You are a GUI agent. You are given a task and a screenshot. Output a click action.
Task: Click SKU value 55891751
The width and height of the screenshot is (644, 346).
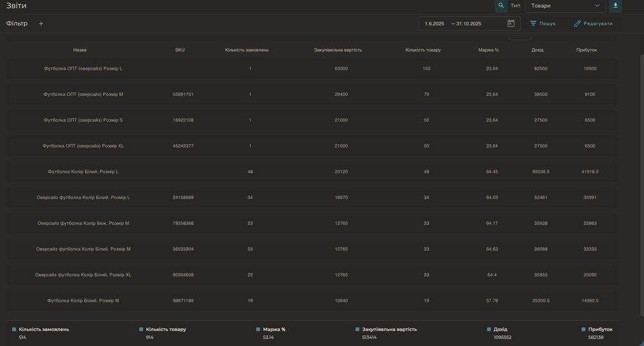[x=183, y=95]
